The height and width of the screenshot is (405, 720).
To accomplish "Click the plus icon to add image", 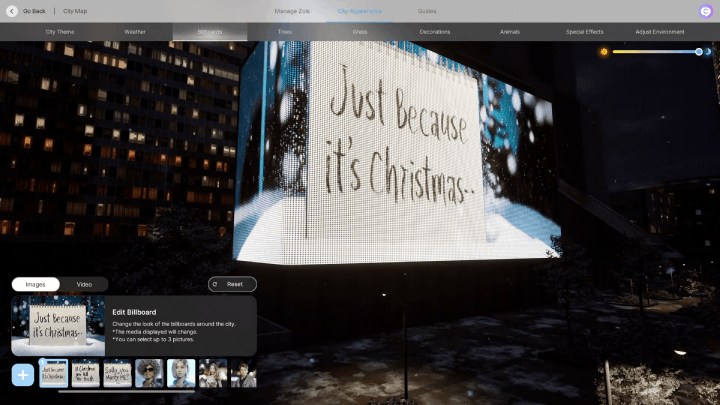I will (23, 375).
